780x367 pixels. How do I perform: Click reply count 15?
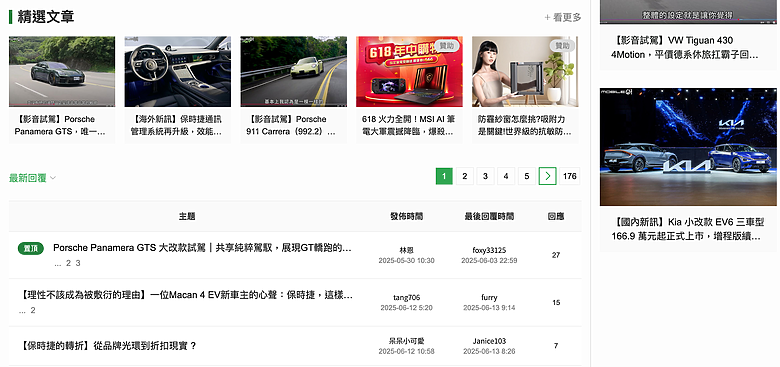click(556, 302)
